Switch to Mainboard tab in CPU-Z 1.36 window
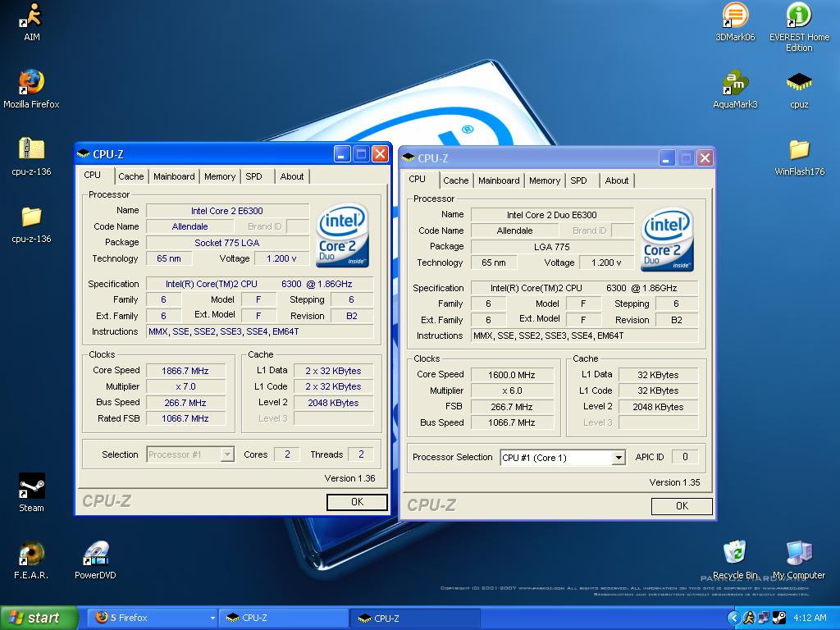 tap(174, 176)
